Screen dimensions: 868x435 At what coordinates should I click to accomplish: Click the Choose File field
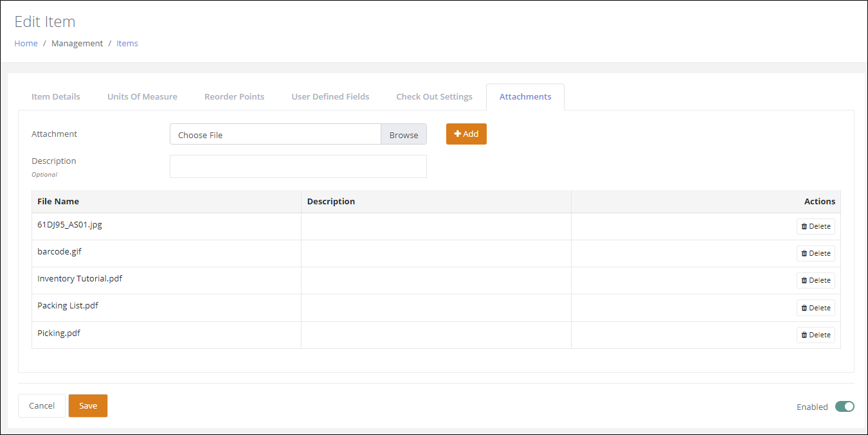(276, 135)
